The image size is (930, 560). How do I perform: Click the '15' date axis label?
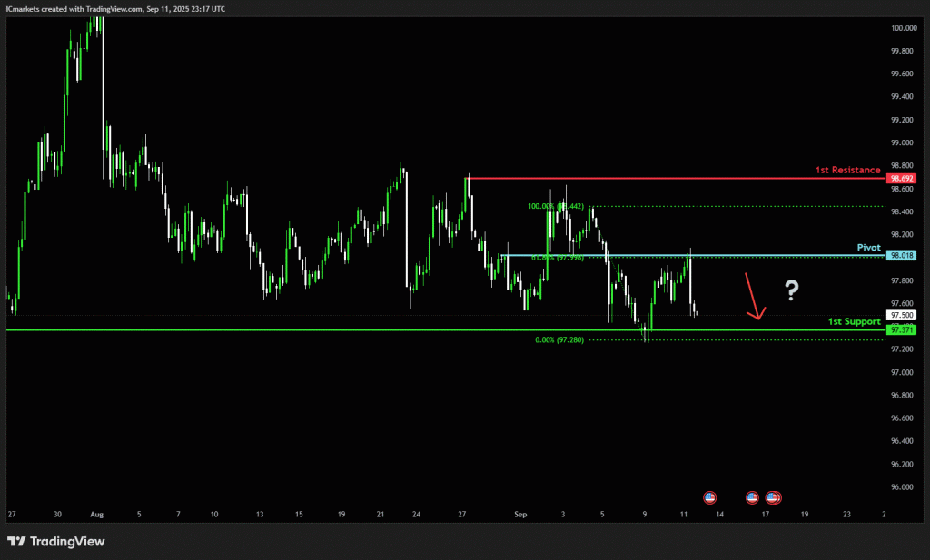[x=299, y=515]
